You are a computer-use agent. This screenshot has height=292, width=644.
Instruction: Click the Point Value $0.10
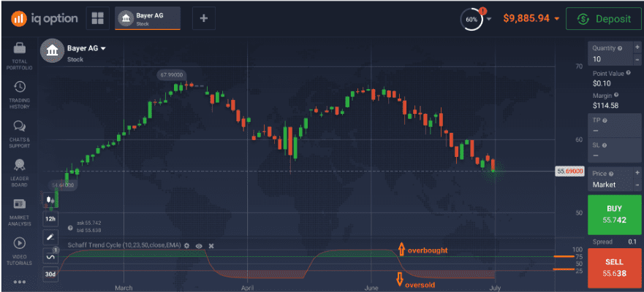[x=602, y=83]
